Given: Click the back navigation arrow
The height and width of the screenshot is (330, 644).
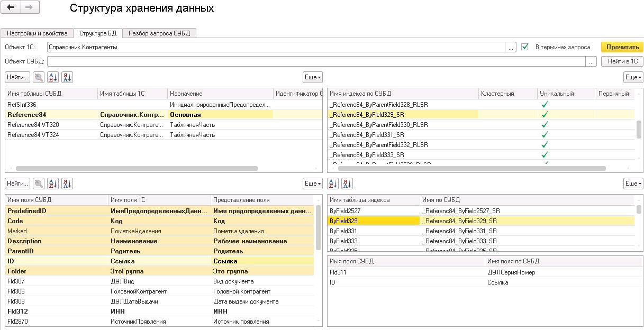Looking at the screenshot, I should click(x=11, y=7).
